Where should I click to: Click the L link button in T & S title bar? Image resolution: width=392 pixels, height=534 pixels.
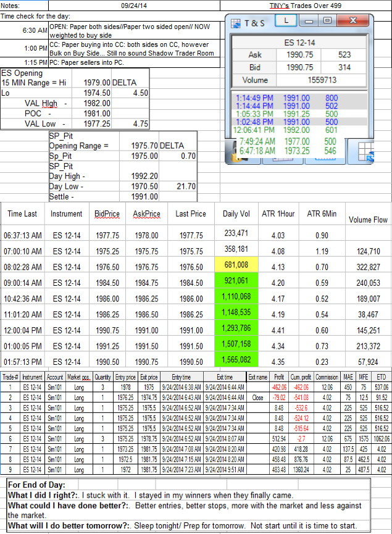click(286, 21)
